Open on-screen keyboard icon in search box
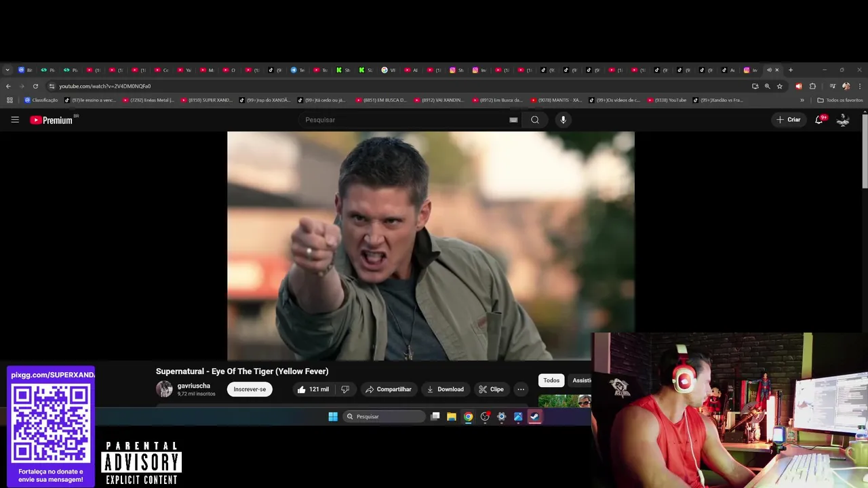The image size is (868, 488). [513, 120]
